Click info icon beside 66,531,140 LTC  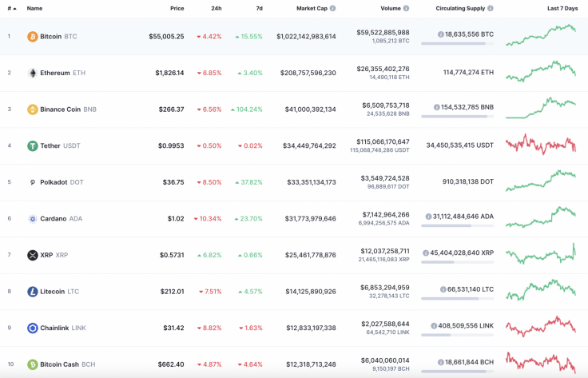pyautogui.click(x=443, y=289)
